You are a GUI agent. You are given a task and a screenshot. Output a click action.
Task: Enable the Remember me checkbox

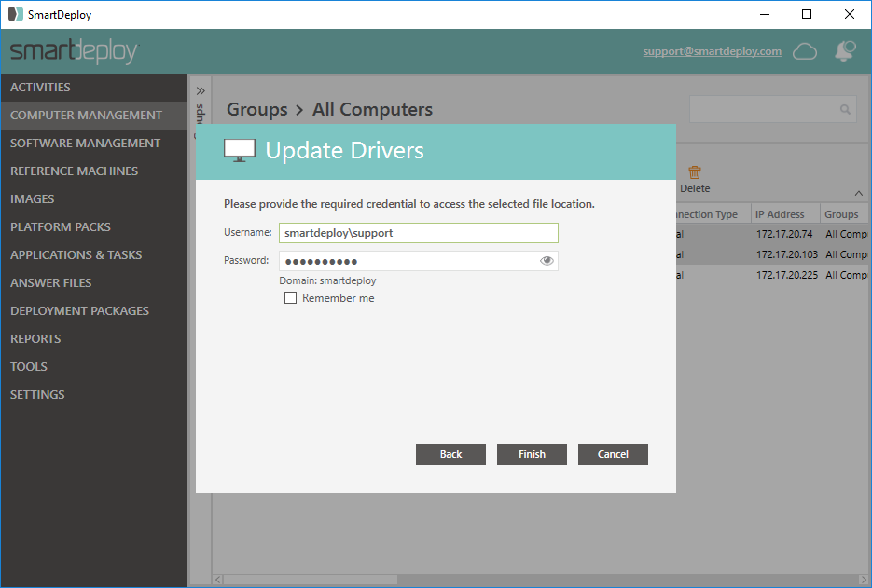290,298
